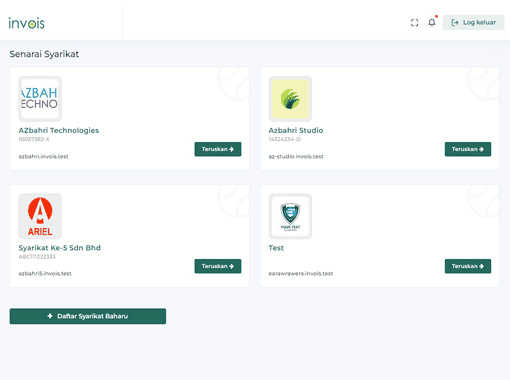510x380 pixels.
Task: Select the Azbahri Studio company name
Action: coord(296,130)
